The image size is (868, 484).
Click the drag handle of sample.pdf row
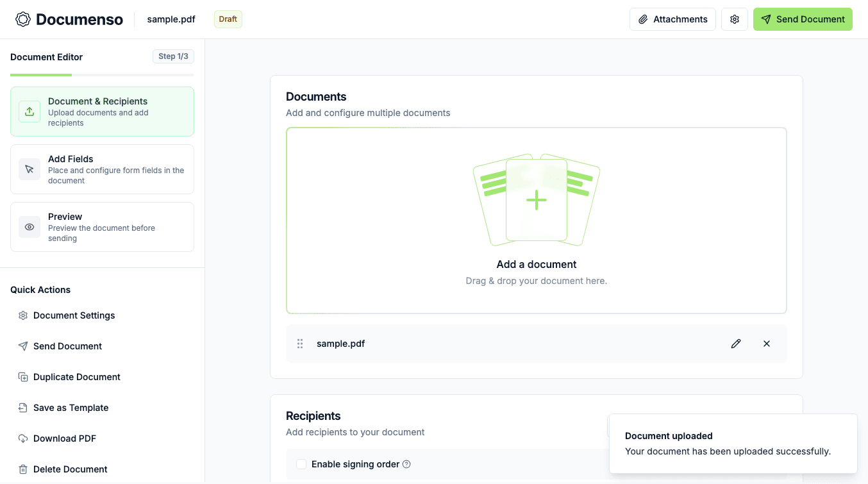click(300, 344)
